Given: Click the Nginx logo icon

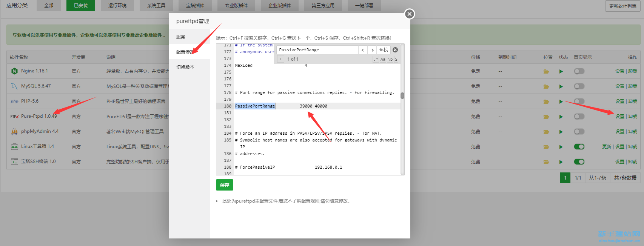Looking at the screenshot, I should point(14,71).
